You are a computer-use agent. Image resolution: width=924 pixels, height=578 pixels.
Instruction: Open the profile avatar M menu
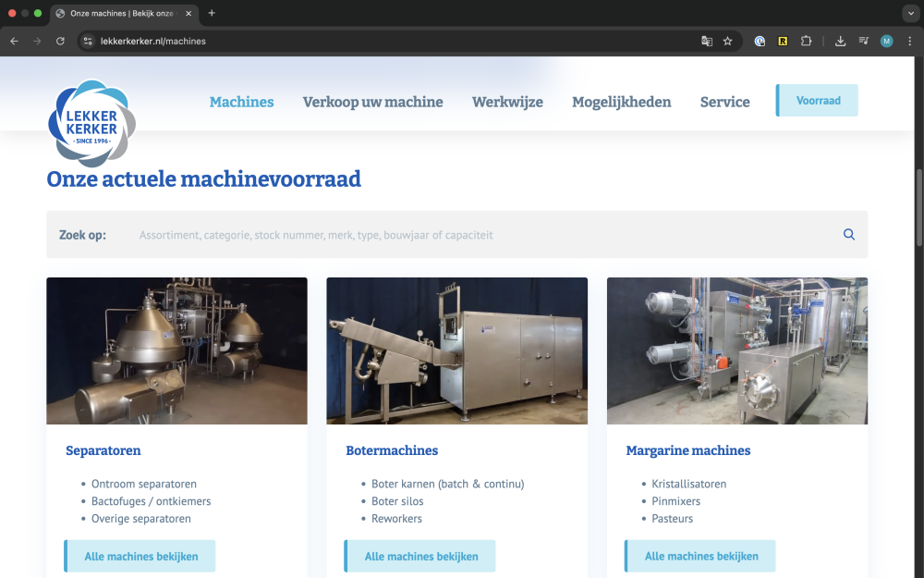click(887, 41)
